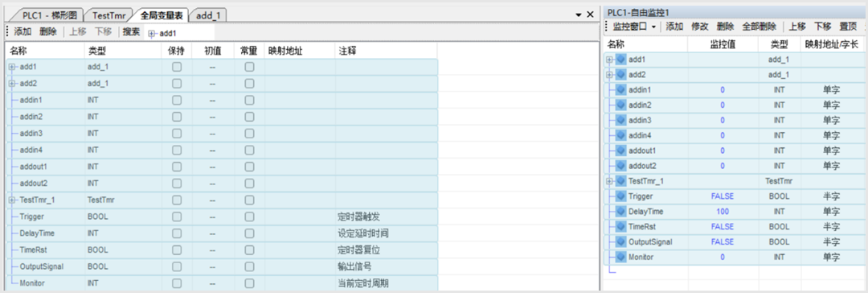
Task: Switch to the PLC1 - 梯形图 tab
Action: pos(51,15)
